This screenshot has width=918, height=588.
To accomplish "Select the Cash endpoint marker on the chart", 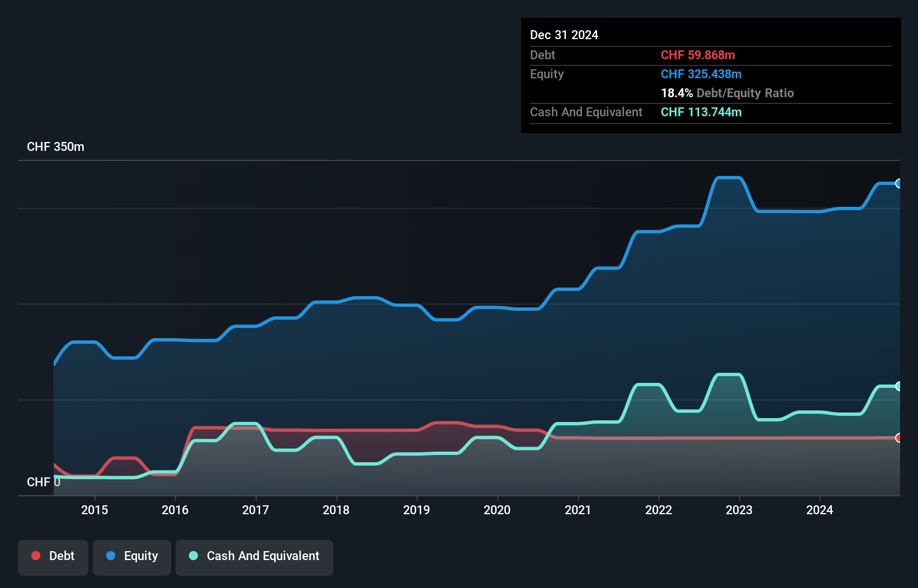I will coord(898,386).
